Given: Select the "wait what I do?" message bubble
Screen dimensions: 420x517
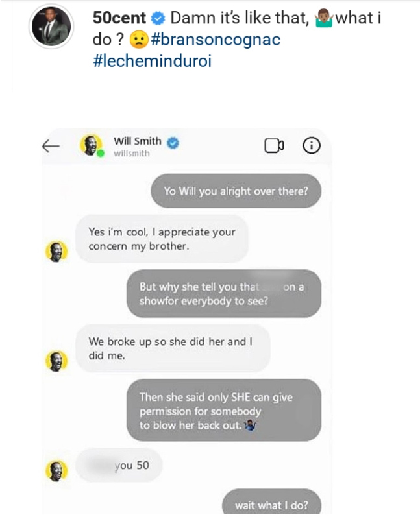Looking at the screenshot, I should pos(271,505).
